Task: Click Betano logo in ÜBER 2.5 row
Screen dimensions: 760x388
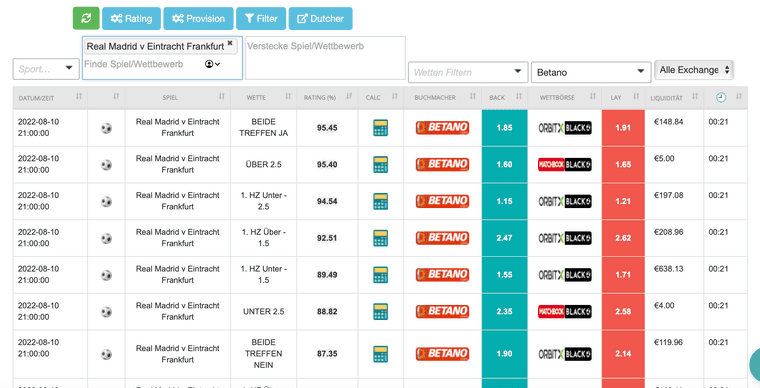Action: [x=442, y=165]
